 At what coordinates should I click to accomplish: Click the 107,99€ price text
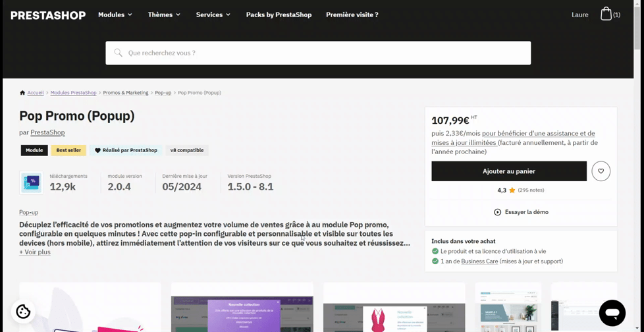450,121
